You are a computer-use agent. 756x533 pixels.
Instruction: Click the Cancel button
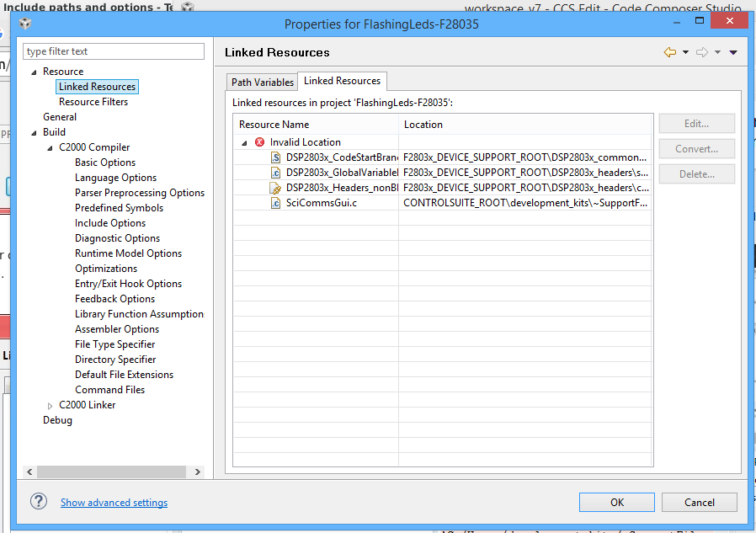pyautogui.click(x=699, y=502)
